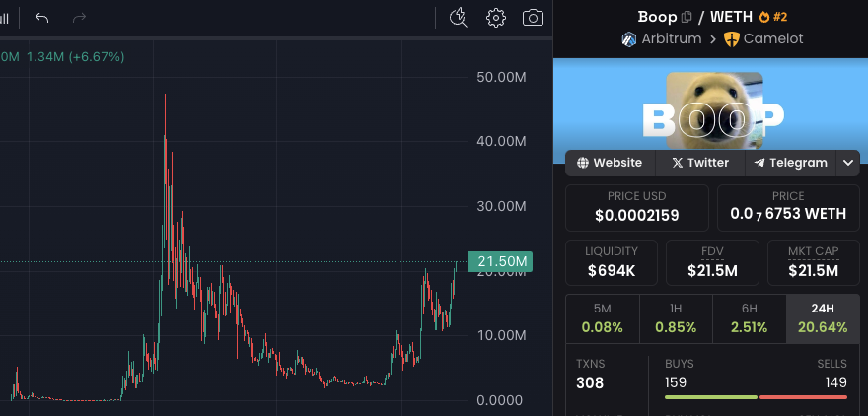Click the green buys ratio bar
868x416 pixels.
(711, 397)
